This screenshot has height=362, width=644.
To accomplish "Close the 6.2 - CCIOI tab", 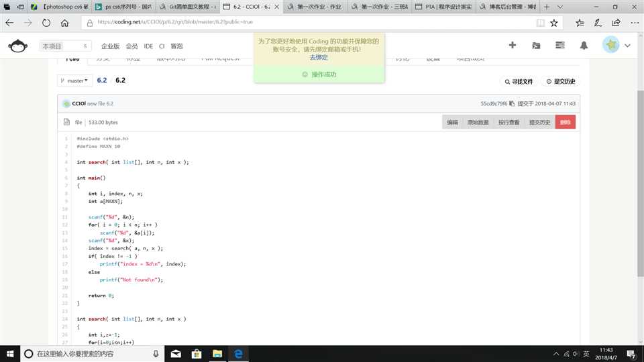I will [277, 7].
